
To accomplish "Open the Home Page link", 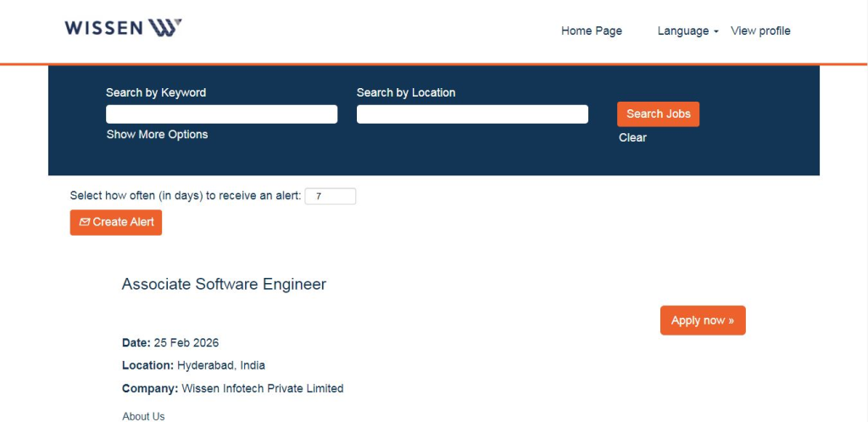I will tap(591, 31).
